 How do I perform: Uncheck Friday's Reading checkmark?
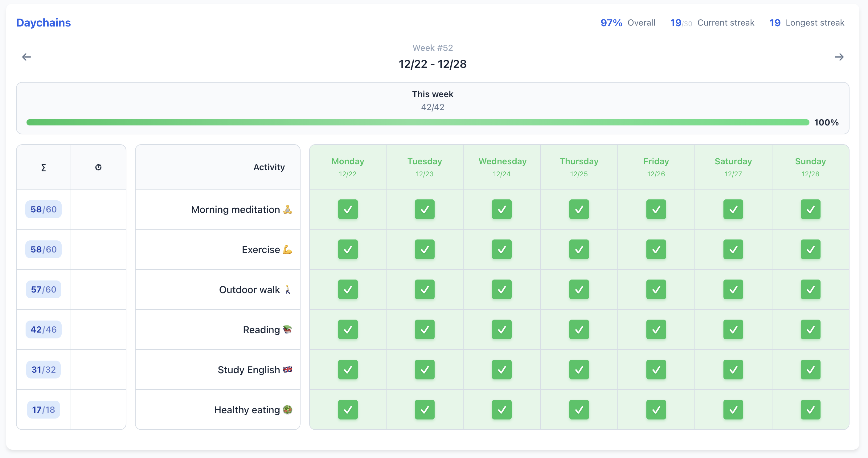coord(656,329)
